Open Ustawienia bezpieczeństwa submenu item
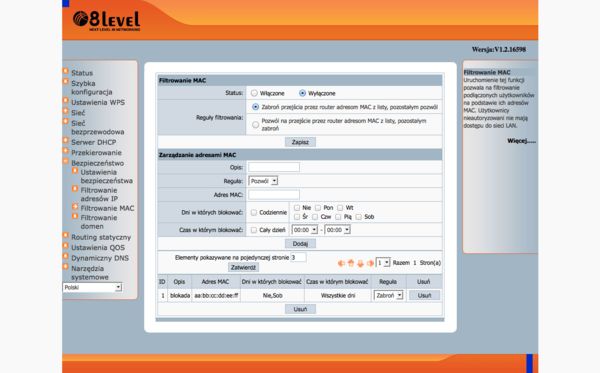Screen dimensions: 600x373 tap(106, 176)
